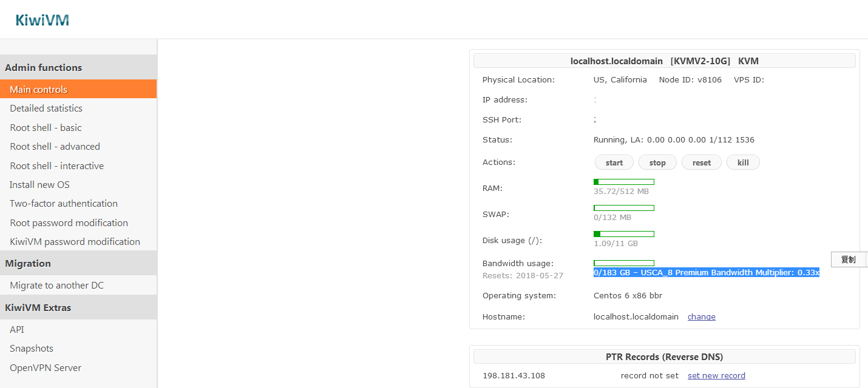The width and height of the screenshot is (868, 388).
Task: Click the Centos 6 x86 bbr text
Action: coord(628,295)
